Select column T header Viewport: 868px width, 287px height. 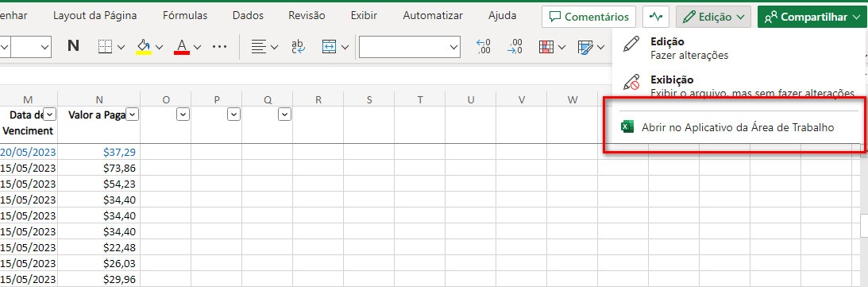point(420,99)
